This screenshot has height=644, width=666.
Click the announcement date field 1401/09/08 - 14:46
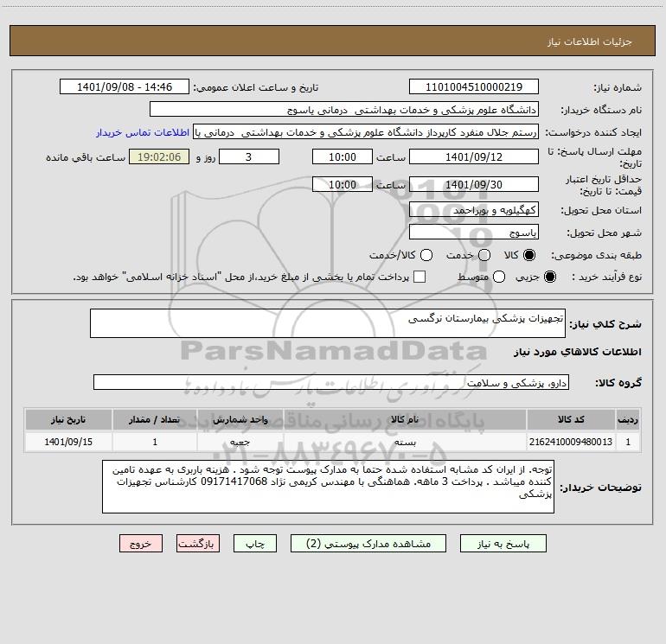(125, 86)
